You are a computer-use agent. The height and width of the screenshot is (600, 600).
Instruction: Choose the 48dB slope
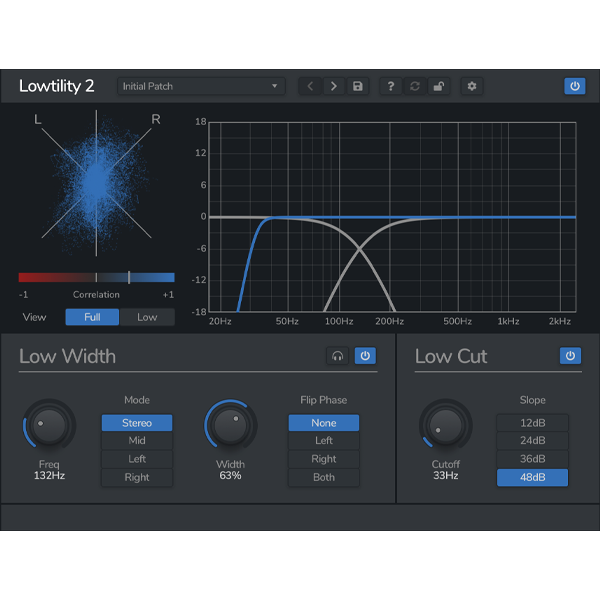click(x=532, y=477)
